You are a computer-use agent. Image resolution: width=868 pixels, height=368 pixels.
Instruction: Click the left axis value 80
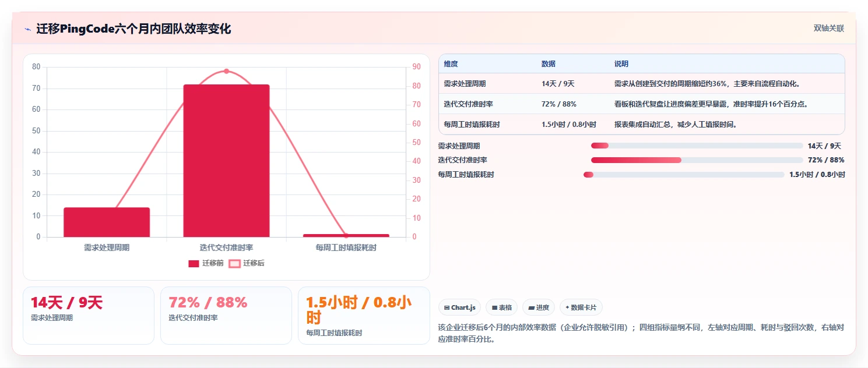[x=36, y=67]
